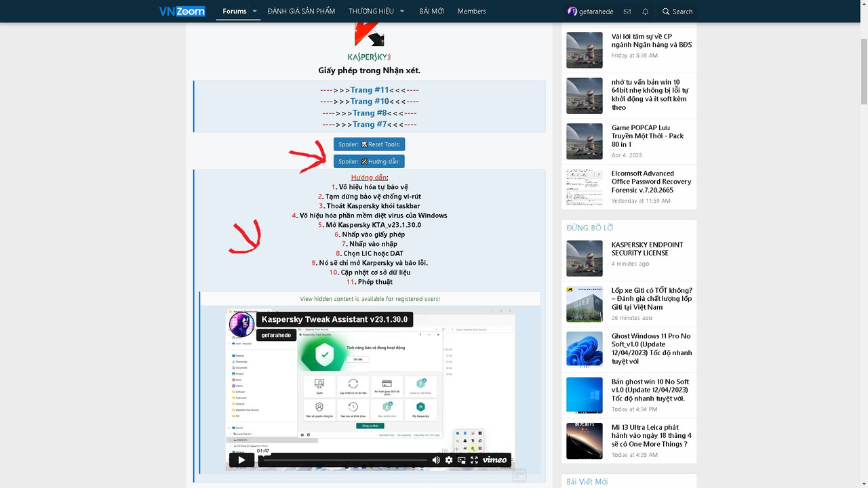The width and height of the screenshot is (868, 488).
Task: Open the Search button in navbar
Action: [677, 12]
